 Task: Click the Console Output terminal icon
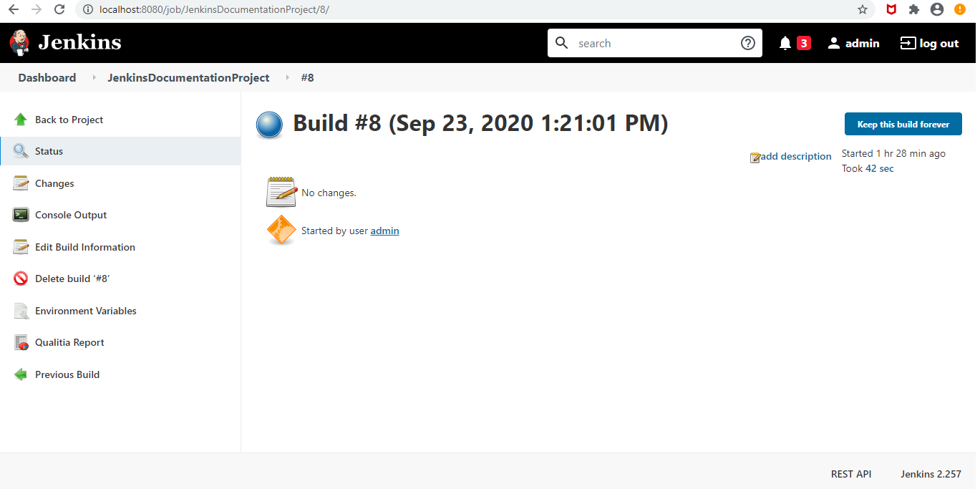click(21, 215)
